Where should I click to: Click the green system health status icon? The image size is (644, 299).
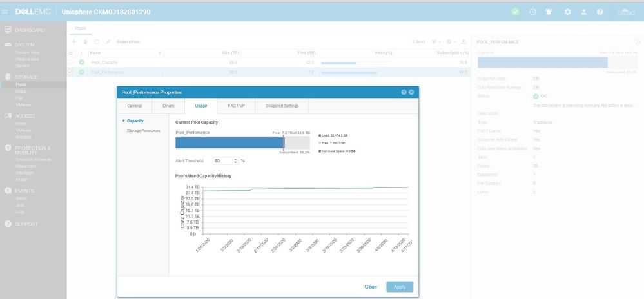click(515, 12)
